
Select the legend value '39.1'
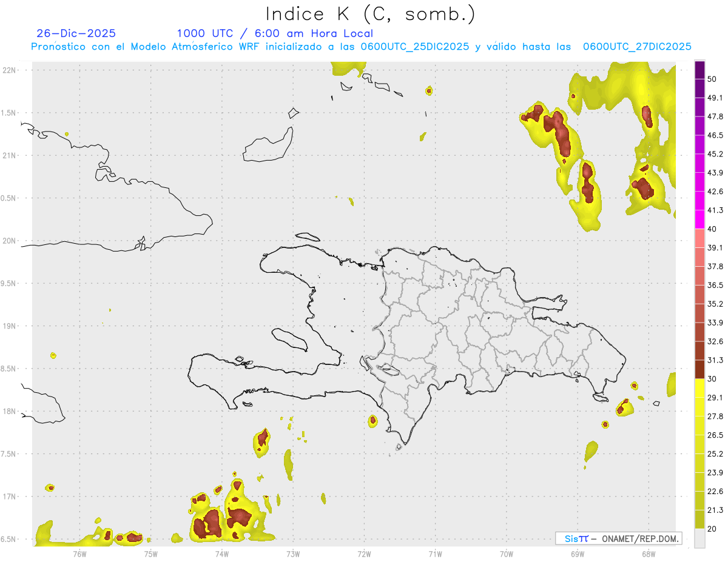tap(715, 247)
